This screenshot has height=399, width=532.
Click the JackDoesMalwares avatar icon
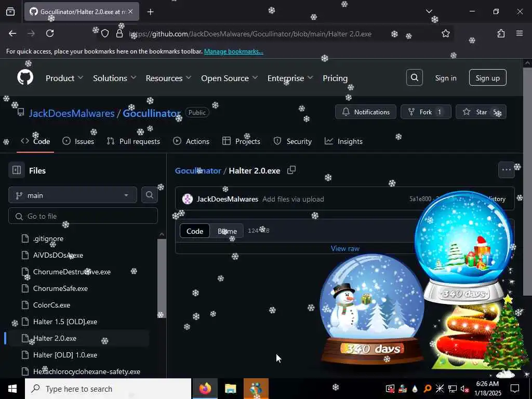[187, 199]
